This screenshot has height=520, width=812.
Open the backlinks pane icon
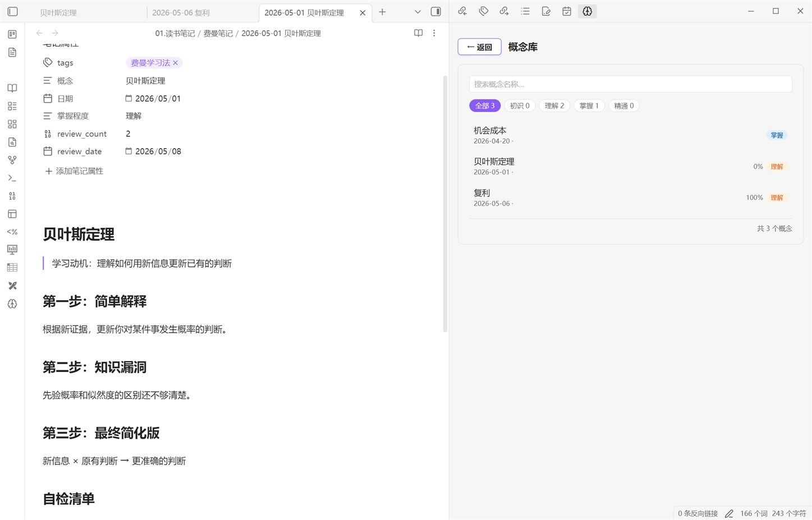click(462, 11)
